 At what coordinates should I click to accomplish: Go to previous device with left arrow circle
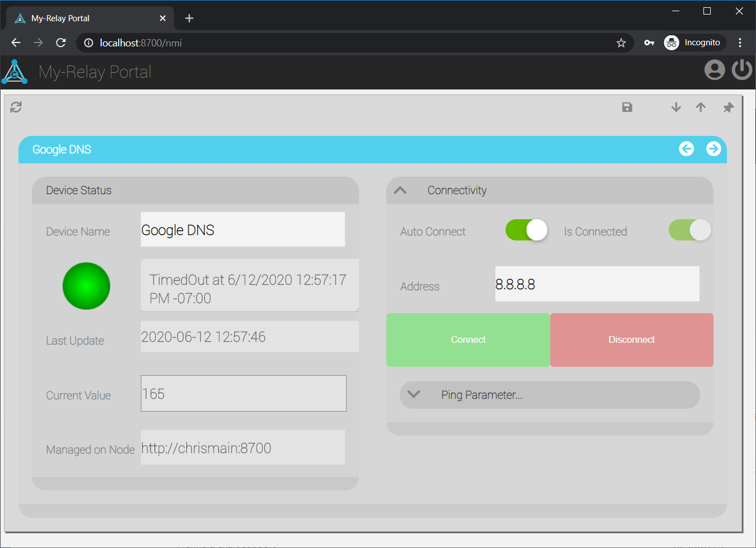pos(687,149)
